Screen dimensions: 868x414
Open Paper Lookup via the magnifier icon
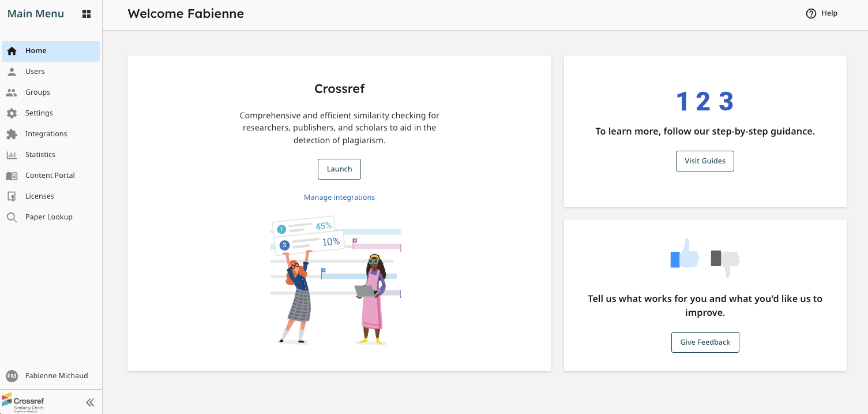(x=12, y=217)
